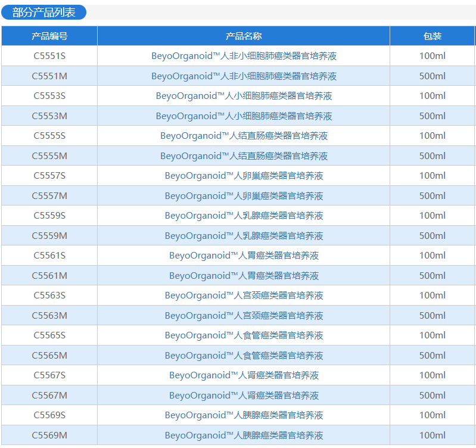The image size is (476, 448).
Task: Click product code C5569M
Action: 49,435
